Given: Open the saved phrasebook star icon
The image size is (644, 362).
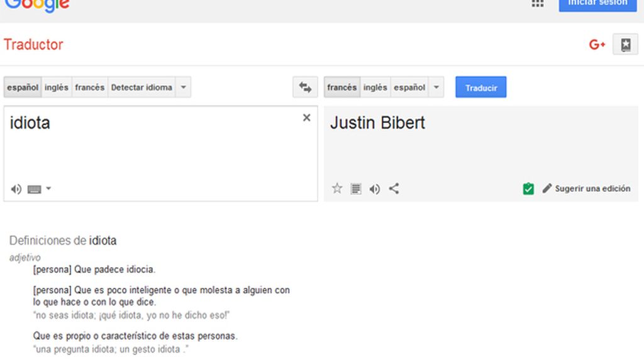Looking at the screenshot, I should pyautogui.click(x=626, y=45).
